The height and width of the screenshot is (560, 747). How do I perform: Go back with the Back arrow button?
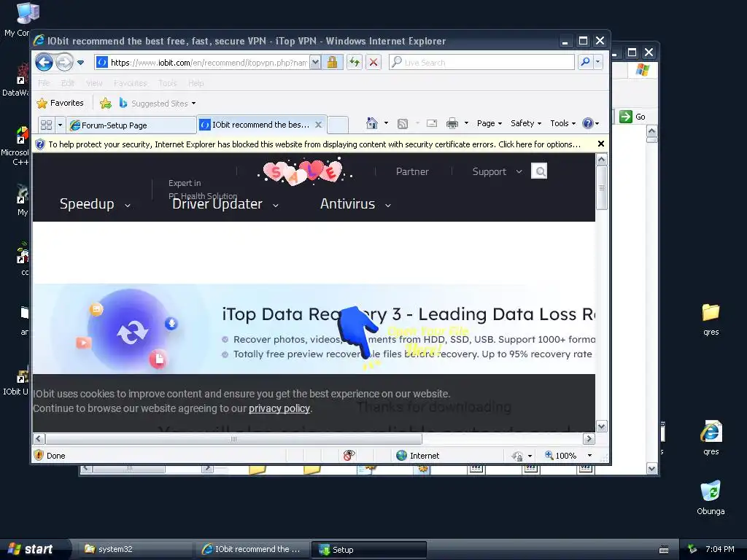click(x=44, y=62)
